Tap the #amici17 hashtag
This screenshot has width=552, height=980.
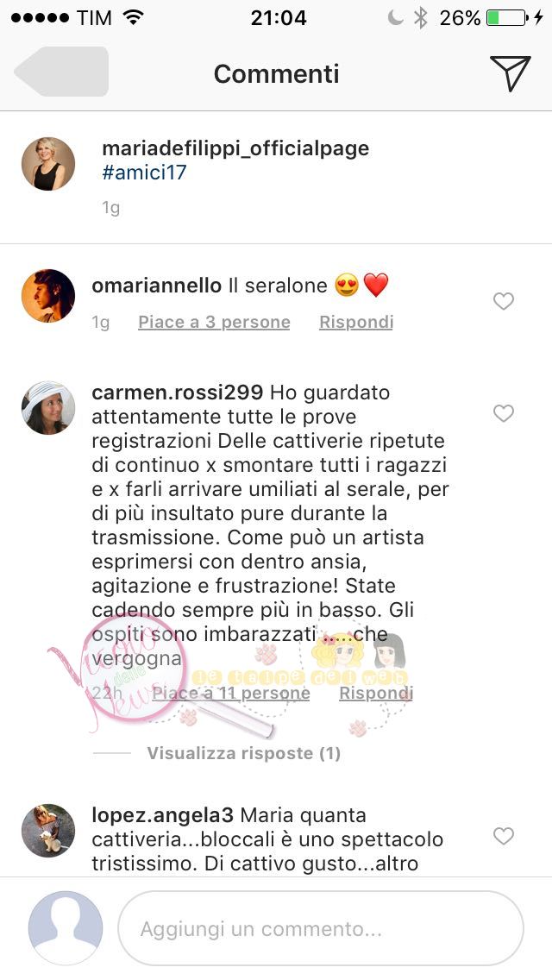[x=144, y=172]
